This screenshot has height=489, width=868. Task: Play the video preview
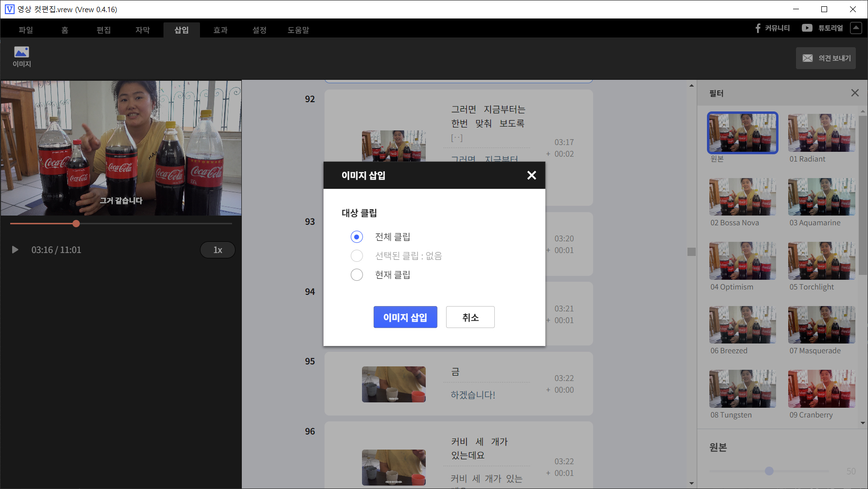[x=15, y=250]
